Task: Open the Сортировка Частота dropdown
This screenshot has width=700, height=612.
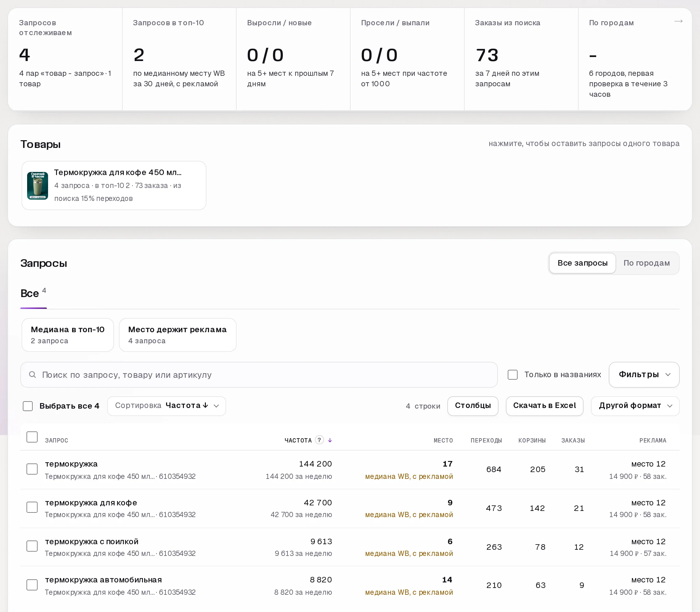Action: click(167, 406)
